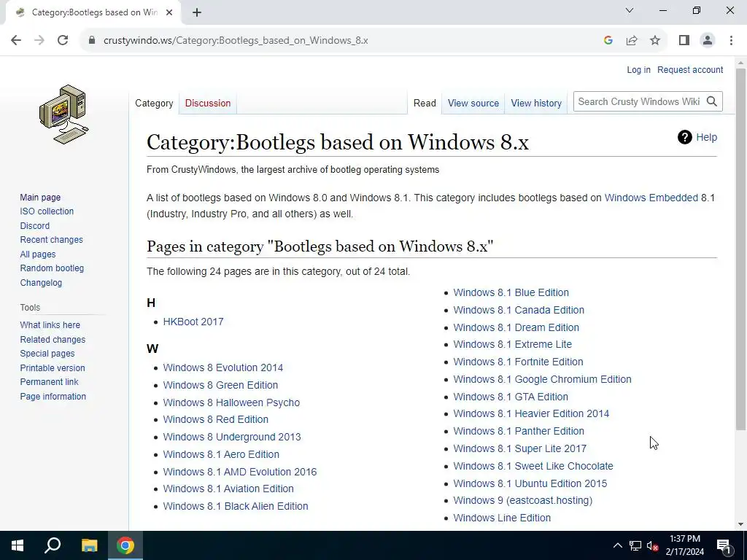747x560 pixels.
Task: Open Windows 8.1 Aero Edition link
Action: 221,454
